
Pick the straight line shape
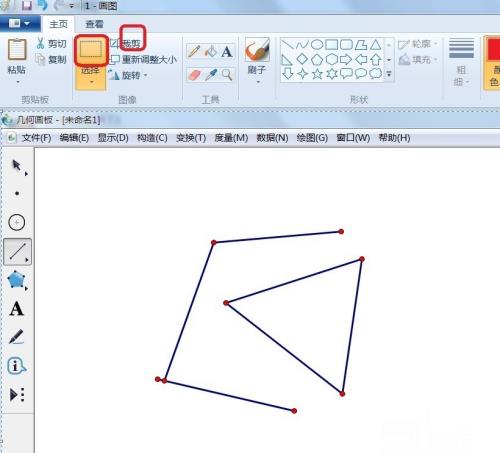tap(287, 44)
